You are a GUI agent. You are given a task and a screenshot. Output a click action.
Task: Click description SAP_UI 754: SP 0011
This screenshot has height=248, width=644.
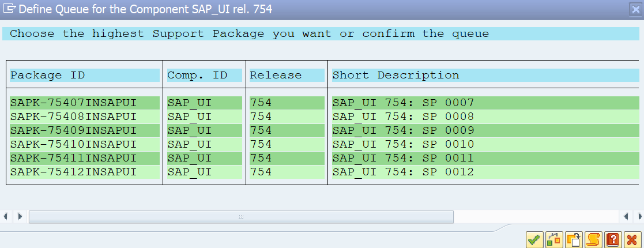click(x=486, y=158)
